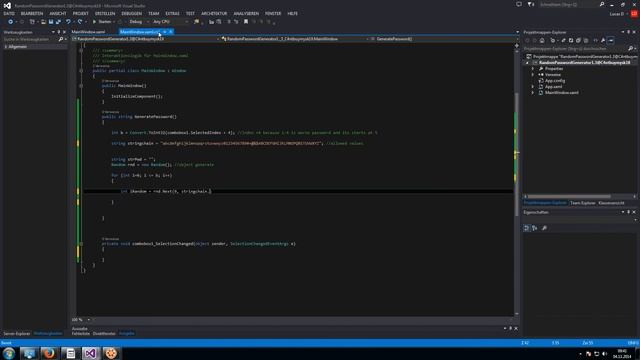Click search magnifier in Werkzeugkasten panel

(x=61, y=39)
